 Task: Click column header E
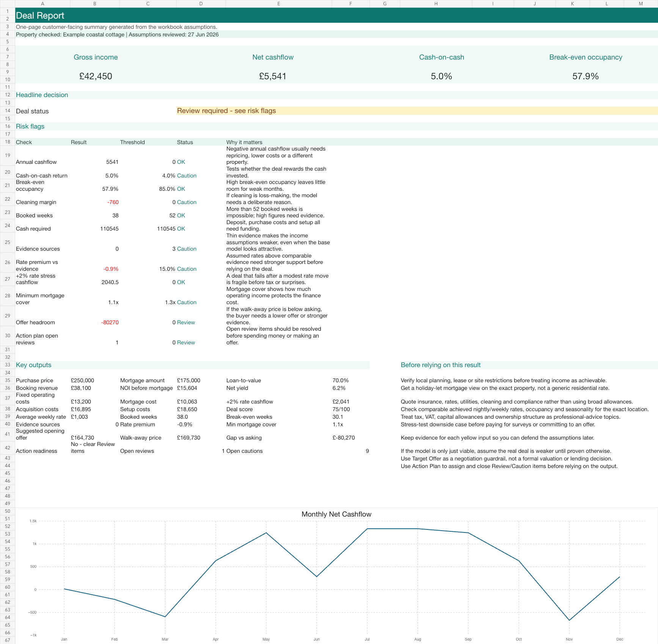(278, 3)
